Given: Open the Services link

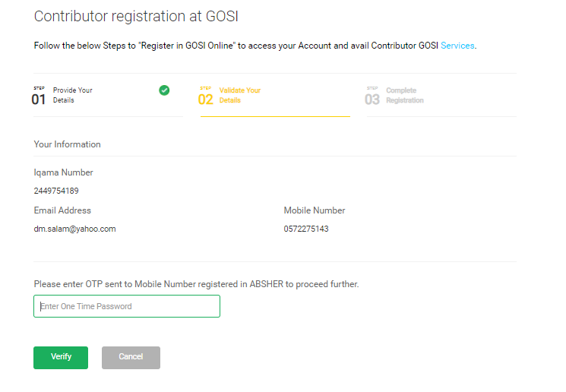Looking at the screenshot, I should pos(457,46).
